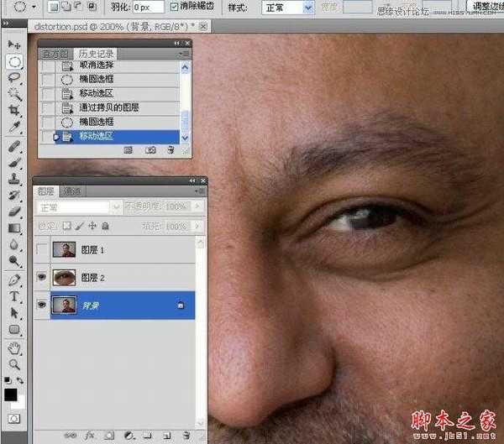Select the Horizontal Type tool
This screenshot has width=504, height=444.
(14, 296)
